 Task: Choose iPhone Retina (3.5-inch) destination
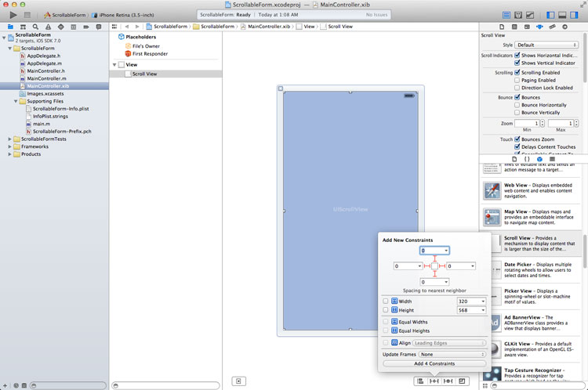click(x=122, y=15)
